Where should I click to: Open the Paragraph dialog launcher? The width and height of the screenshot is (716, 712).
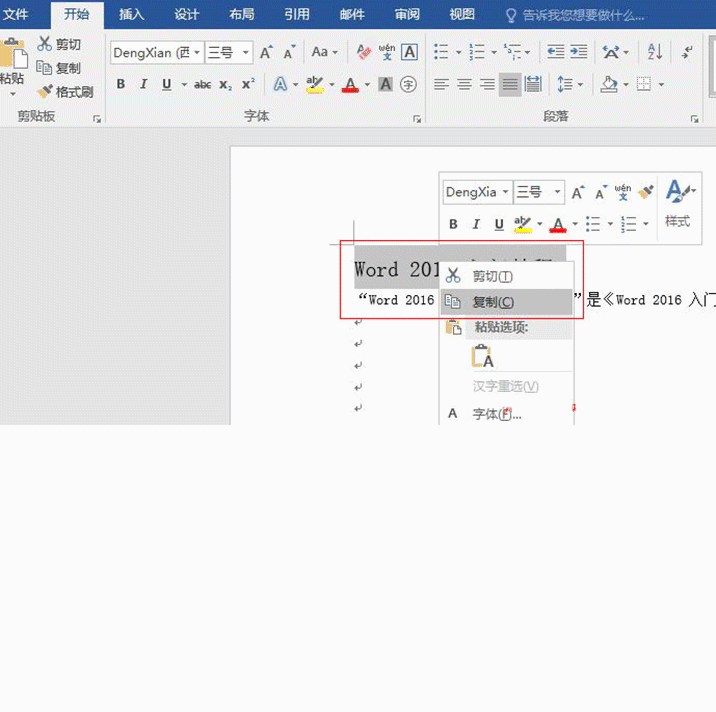[695, 119]
